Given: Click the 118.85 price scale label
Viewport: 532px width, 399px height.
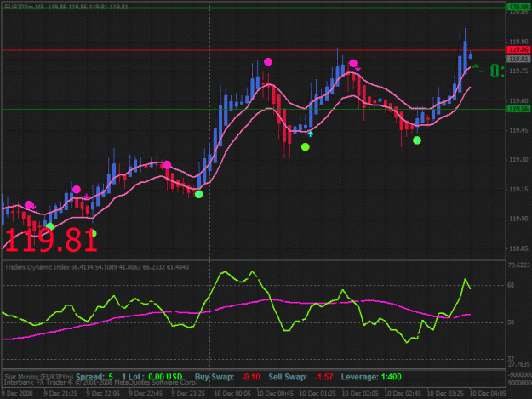Looking at the screenshot, I should (518, 248).
